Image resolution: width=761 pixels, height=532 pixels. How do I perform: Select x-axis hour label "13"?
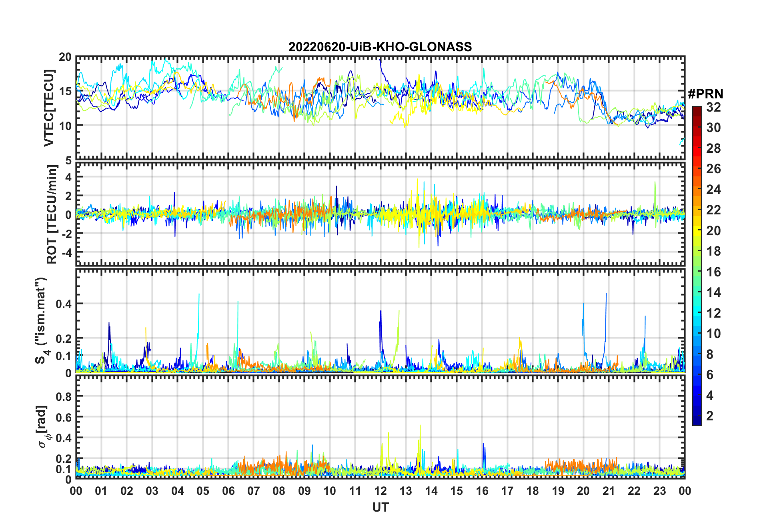tap(406, 491)
